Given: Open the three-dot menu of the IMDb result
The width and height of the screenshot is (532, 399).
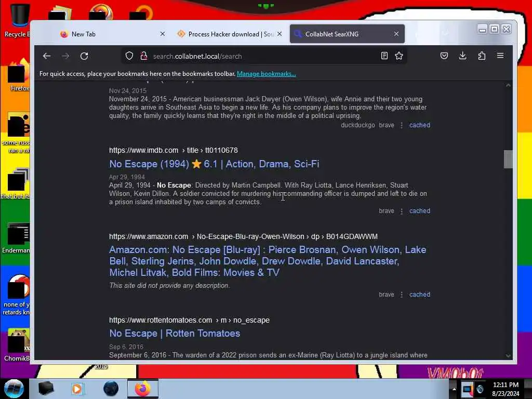Looking at the screenshot, I should 402,211.
